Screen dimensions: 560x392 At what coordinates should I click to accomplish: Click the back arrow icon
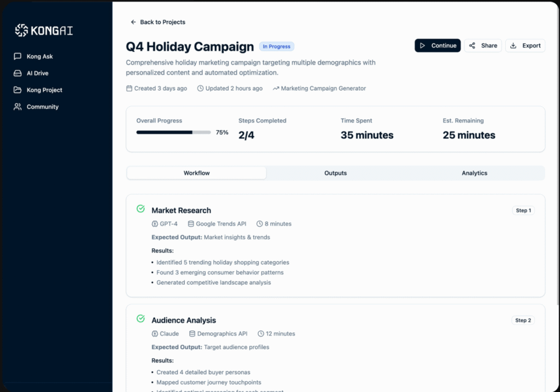[x=133, y=22]
